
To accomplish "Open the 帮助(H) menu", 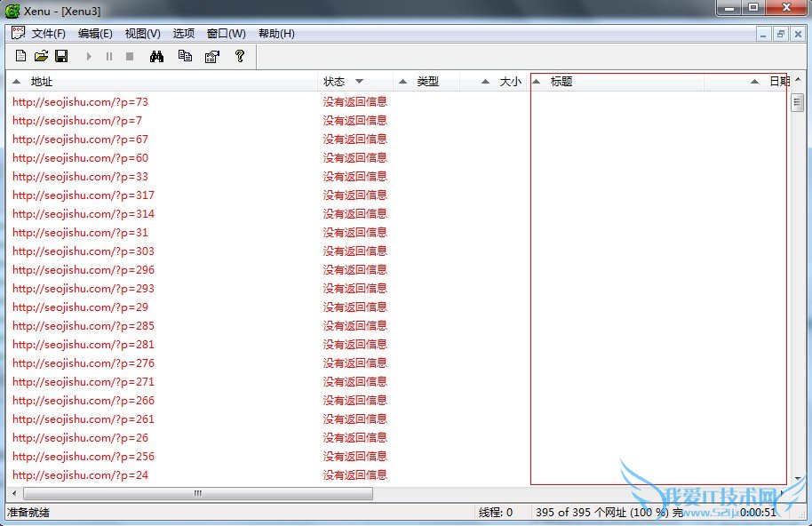I will pyautogui.click(x=276, y=34).
